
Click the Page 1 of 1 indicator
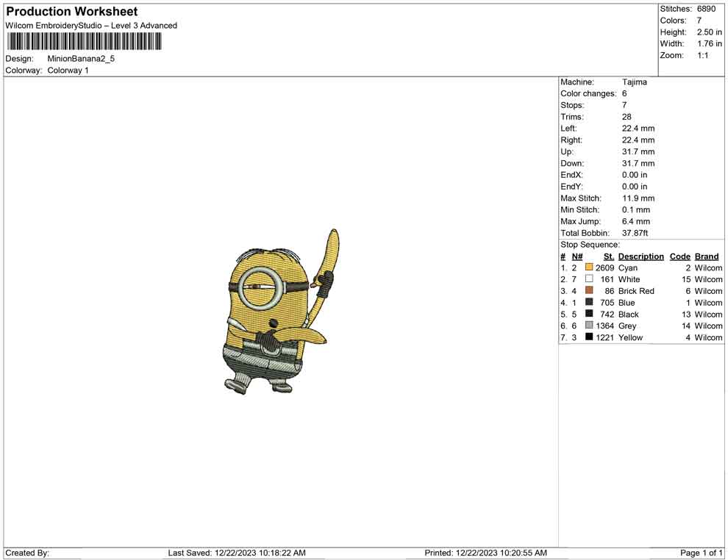701,553
